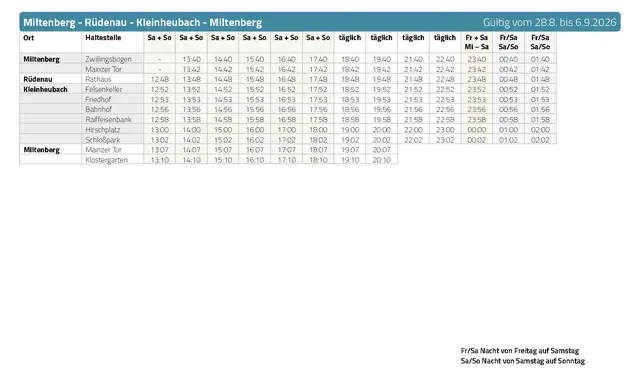
Task: Click the 'Ort' column header
Action: coord(29,38)
